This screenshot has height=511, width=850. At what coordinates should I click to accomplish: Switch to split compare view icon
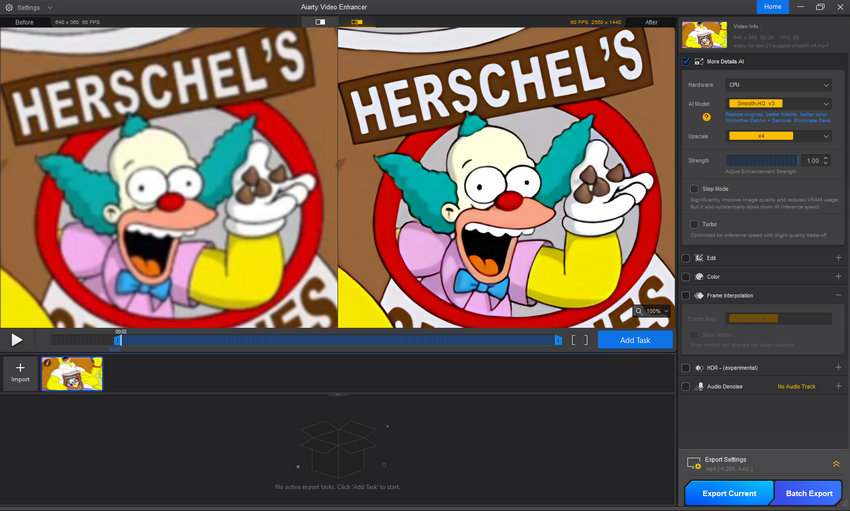coord(320,22)
